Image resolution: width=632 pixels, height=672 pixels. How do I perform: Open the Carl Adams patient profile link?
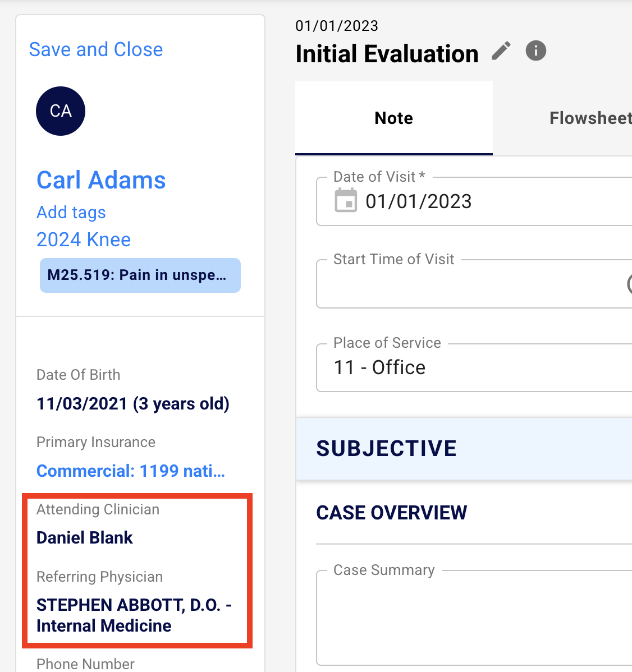pyautogui.click(x=101, y=179)
